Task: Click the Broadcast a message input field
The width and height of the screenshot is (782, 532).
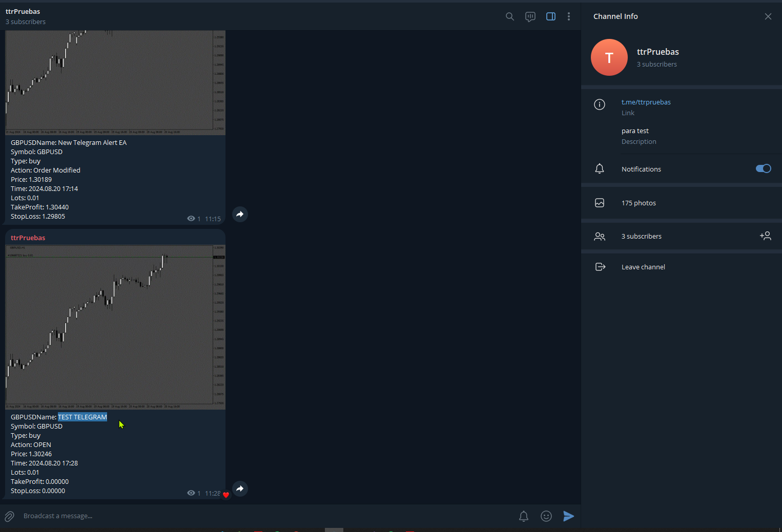Action: (266, 516)
